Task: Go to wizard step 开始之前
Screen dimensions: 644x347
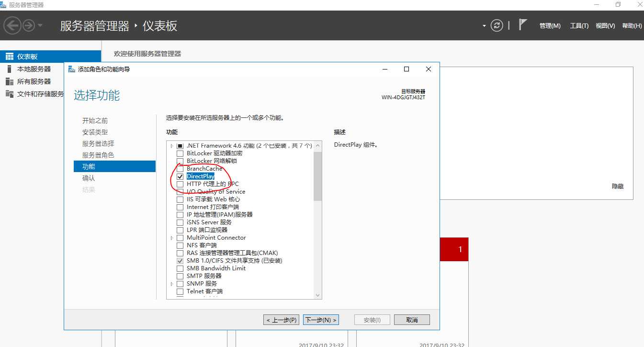Action: point(95,121)
